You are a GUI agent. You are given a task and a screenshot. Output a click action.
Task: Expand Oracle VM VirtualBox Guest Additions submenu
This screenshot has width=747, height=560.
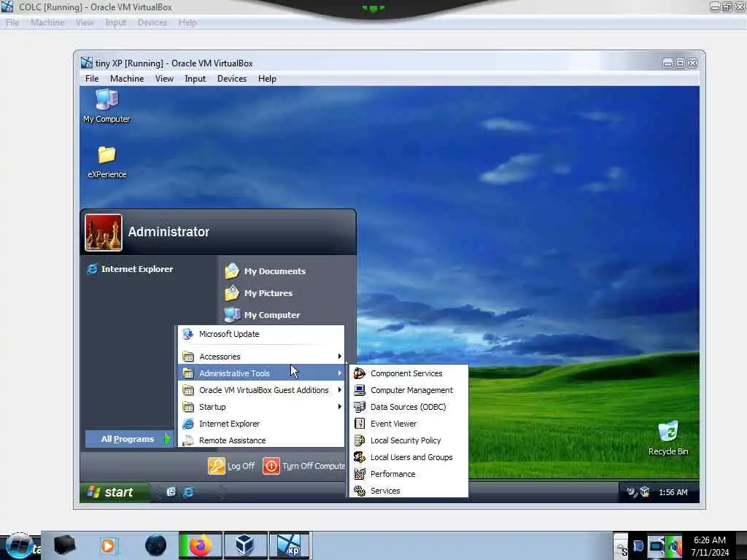(x=261, y=390)
